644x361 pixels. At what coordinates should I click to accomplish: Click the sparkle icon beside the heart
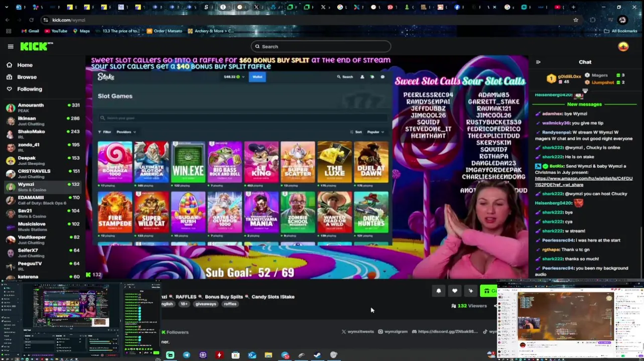471,291
